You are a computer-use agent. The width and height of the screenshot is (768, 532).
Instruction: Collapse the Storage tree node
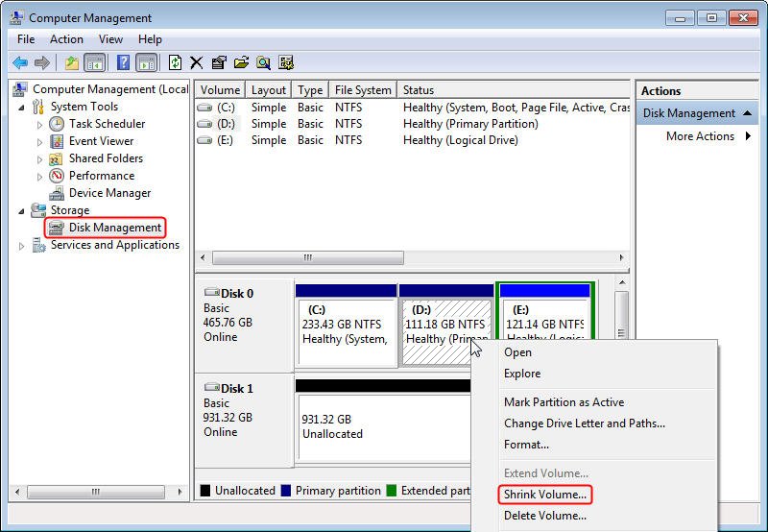(x=21, y=211)
